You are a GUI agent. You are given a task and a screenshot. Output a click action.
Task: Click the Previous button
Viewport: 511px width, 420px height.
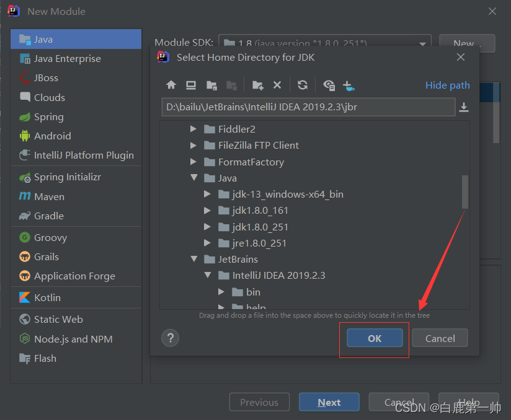pyautogui.click(x=259, y=402)
